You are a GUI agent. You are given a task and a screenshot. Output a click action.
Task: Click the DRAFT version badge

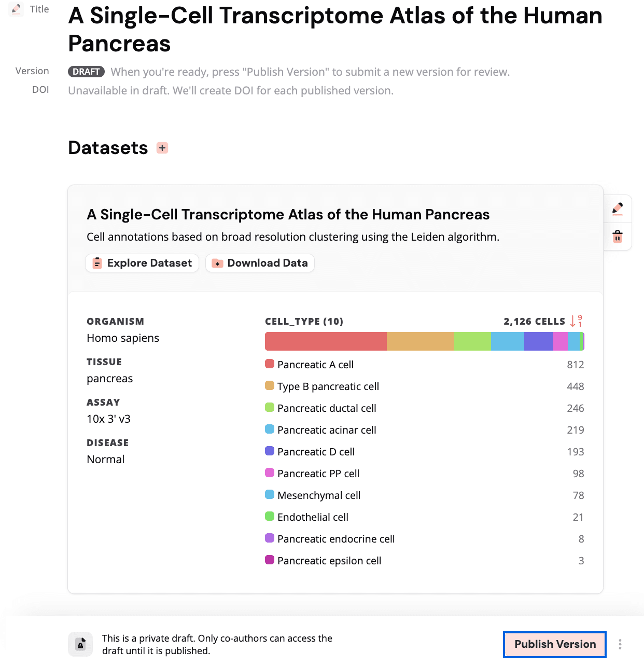(x=86, y=72)
